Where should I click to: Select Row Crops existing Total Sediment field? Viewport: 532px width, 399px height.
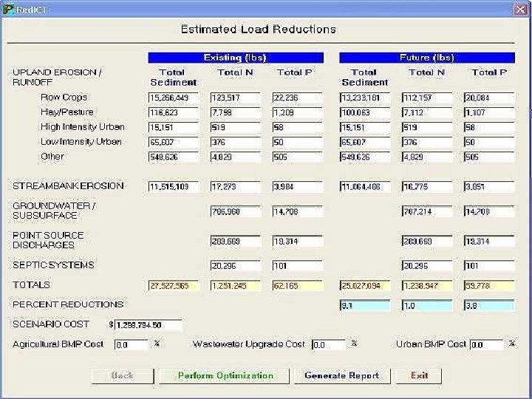173,98
